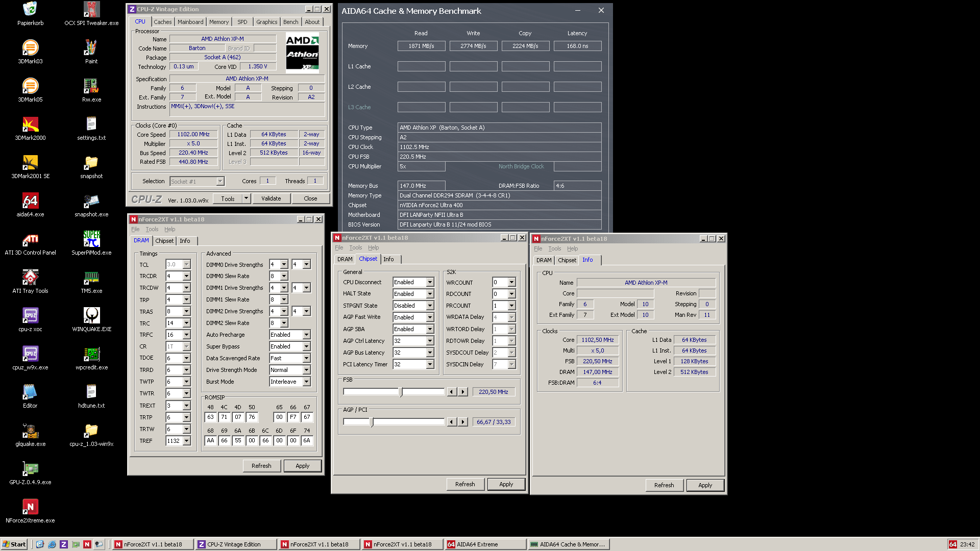Open Rw.exe desktop icon
The height and width of the screenshot is (551, 980).
coord(91,90)
